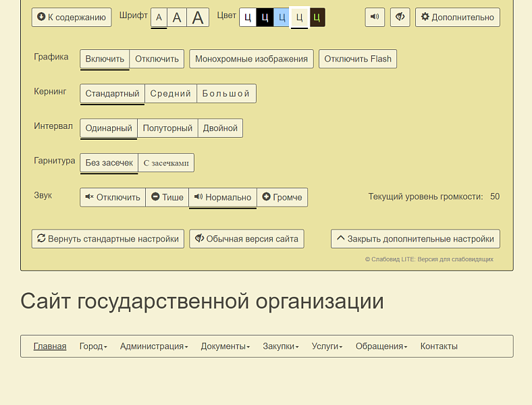Image resolution: width=532 pixels, height=405 pixels.
Task: Mute sound with Отключить speaker button
Action: [113, 197]
